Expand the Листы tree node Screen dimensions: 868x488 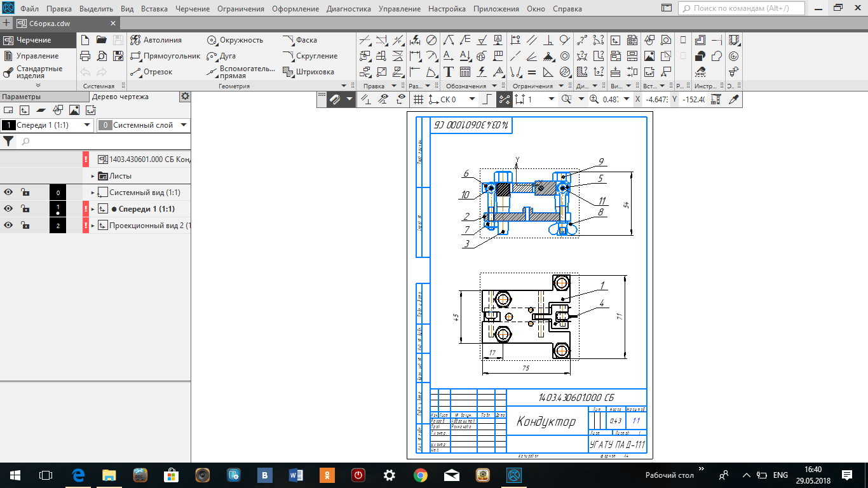click(x=92, y=176)
